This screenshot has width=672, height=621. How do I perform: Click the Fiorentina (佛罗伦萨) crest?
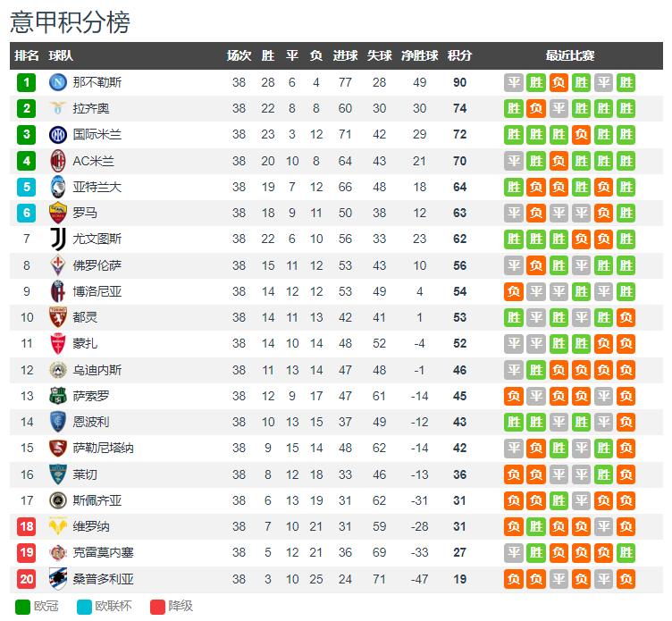[58, 265]
